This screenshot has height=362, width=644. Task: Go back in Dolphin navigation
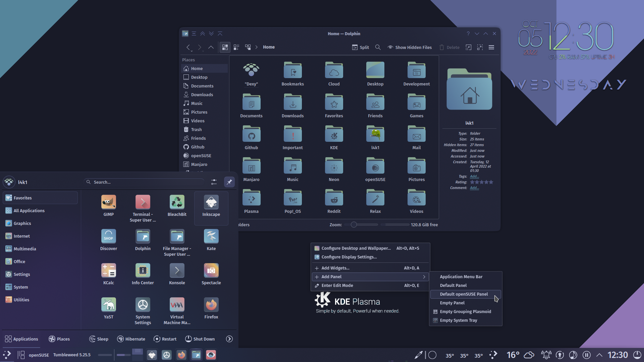click(x=188, y=47)
